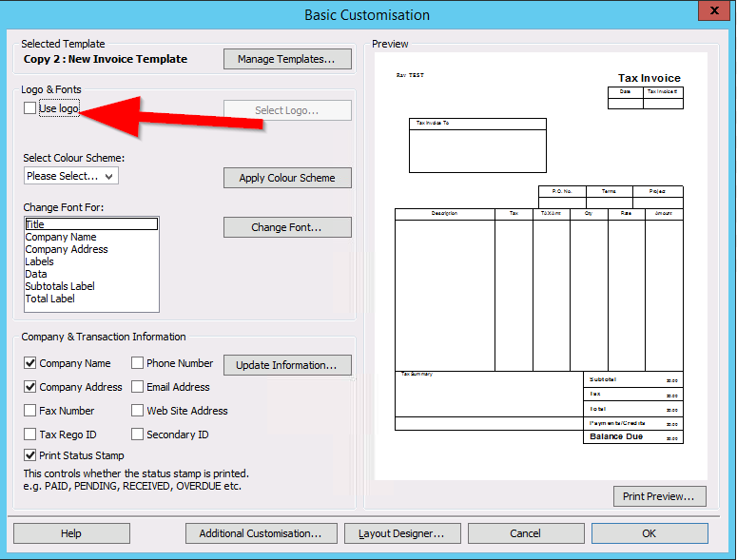Viewport: 737px width, 560px height.
Task: Uncheck the Company Address checkbox
Action: 29,387
